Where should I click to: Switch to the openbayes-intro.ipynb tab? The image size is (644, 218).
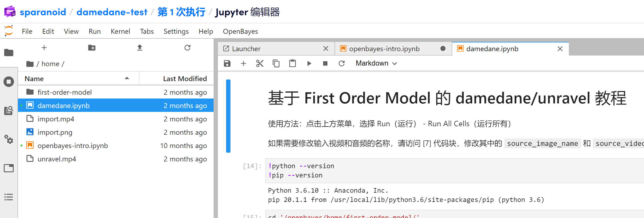pyautogui.click(x=384, y=49)
